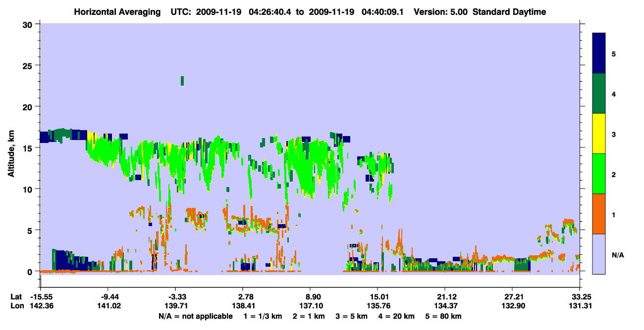Click the isolated green feature near 23 km altitude
This screenshot has height=330, width=644.
coord(182,81)
